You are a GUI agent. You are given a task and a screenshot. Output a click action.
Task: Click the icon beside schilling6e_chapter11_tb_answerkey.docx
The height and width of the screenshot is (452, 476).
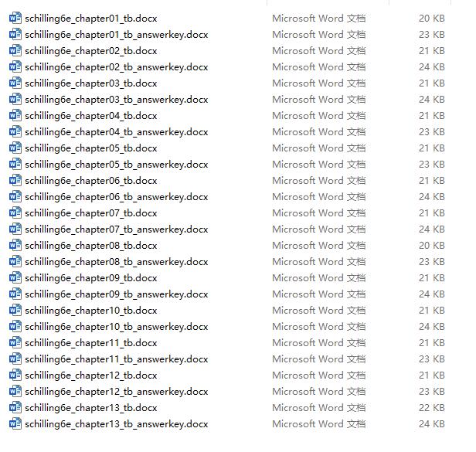point(15,359)
